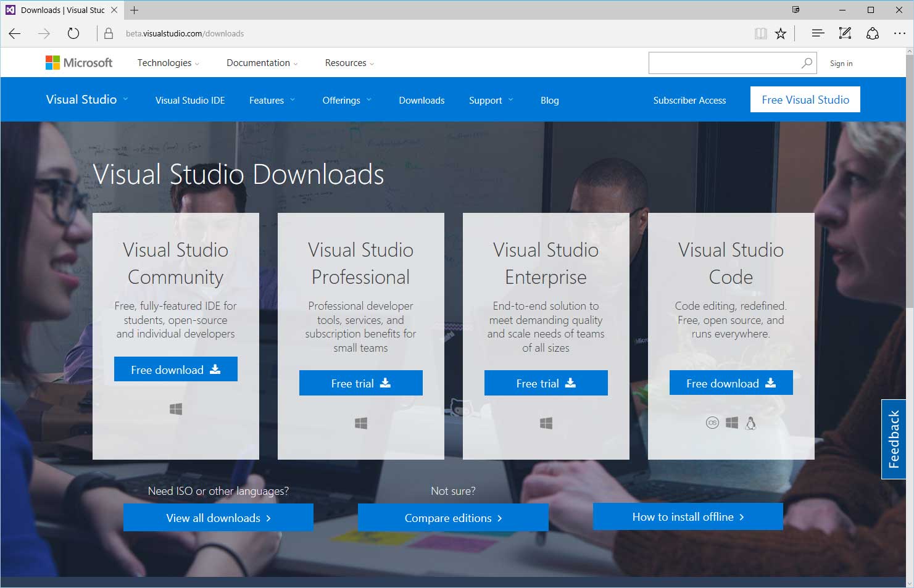This screenshot has height=588, width=914.
Task: Click Sign in
Action: (x=841, y=64)
